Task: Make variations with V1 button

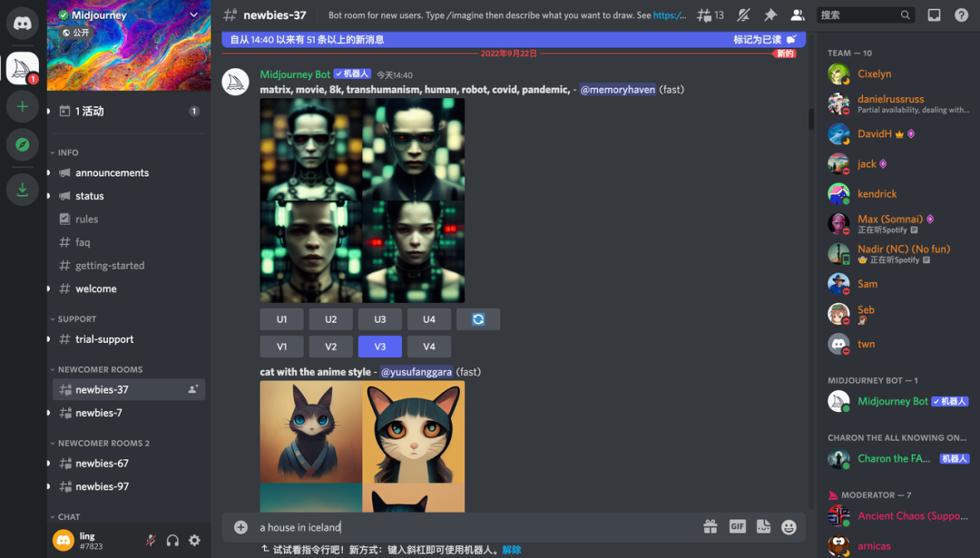Action: [x=282, y=347]
